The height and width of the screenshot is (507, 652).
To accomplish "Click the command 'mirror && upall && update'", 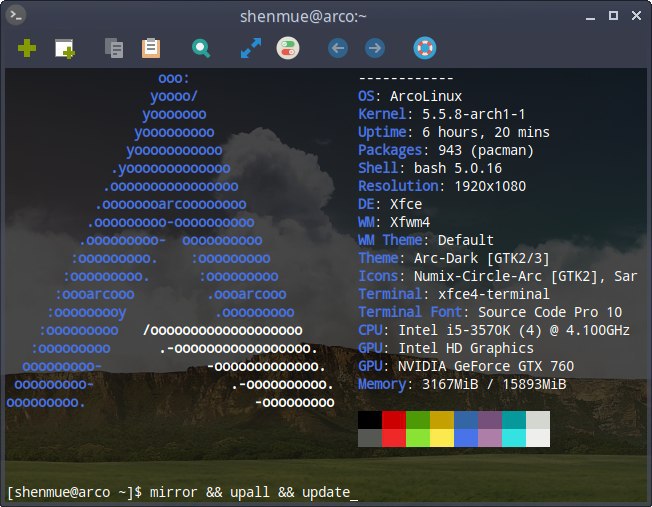I will (250, 492).
